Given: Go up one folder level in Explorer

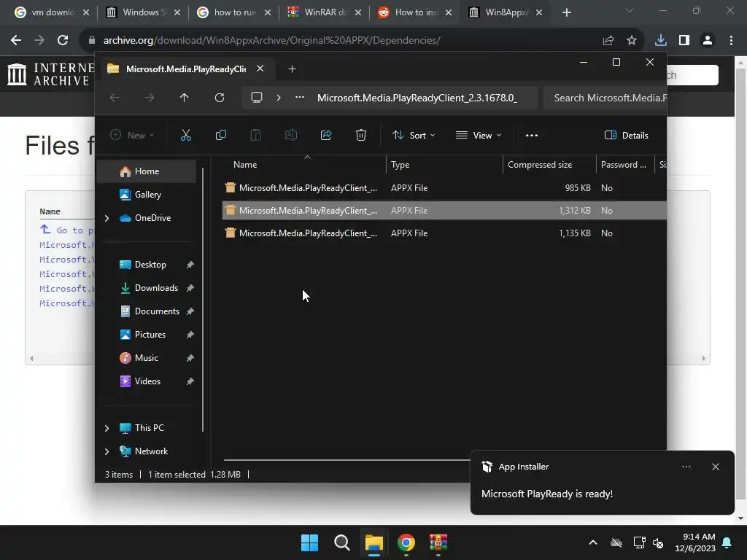Looking at the screenshot, I should tap(185, 98).
